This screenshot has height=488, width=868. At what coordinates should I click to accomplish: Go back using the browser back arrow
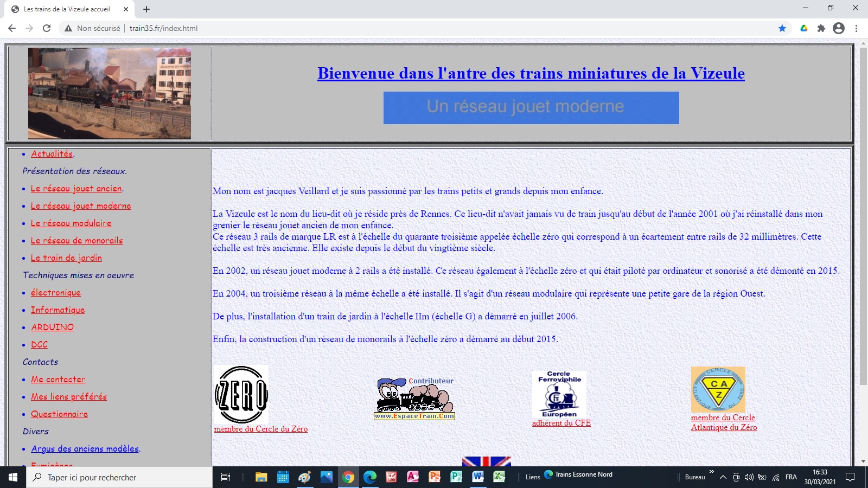point(12,28)
